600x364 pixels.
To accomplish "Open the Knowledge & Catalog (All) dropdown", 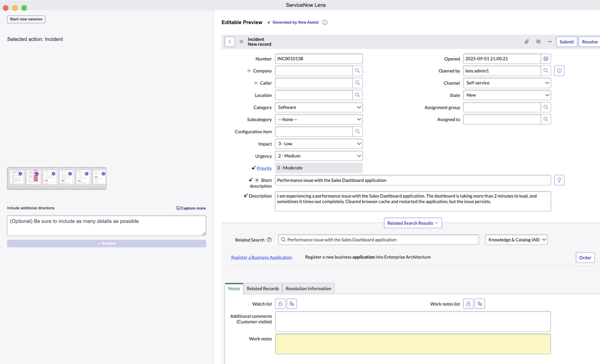I will (516, 239).
